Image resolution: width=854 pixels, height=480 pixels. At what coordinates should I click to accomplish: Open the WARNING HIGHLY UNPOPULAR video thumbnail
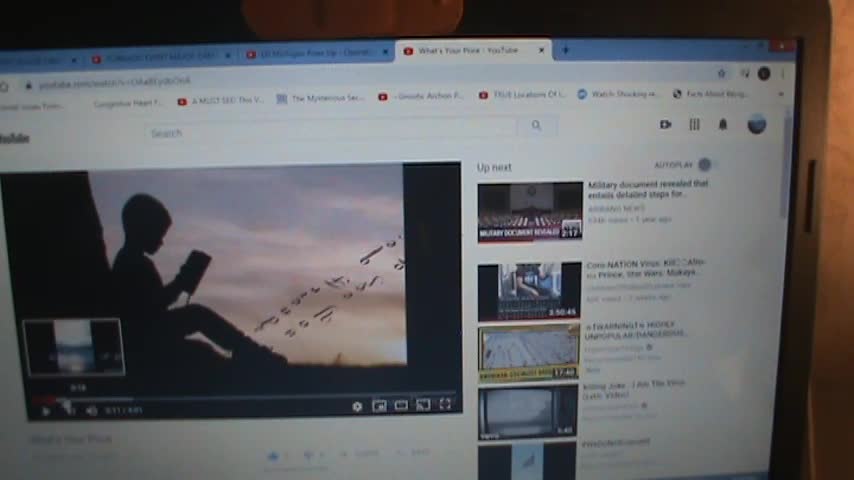(x=528, y=353)
